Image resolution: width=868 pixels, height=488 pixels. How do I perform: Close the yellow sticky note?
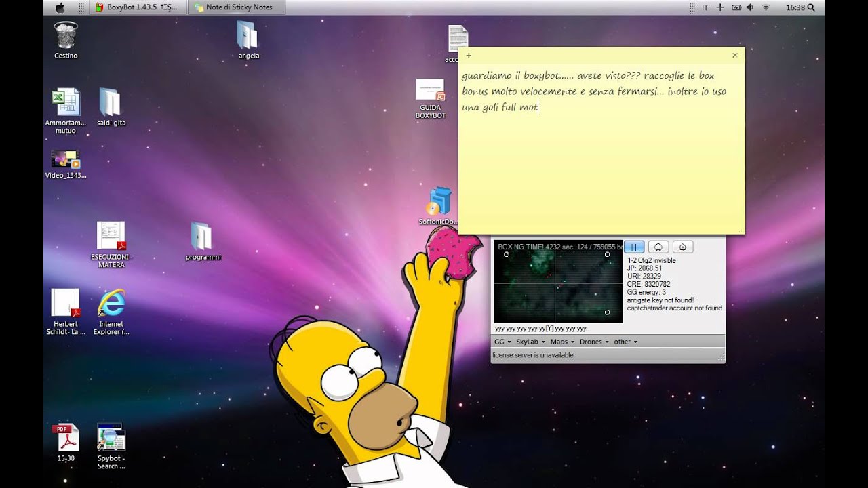(735, 56)
